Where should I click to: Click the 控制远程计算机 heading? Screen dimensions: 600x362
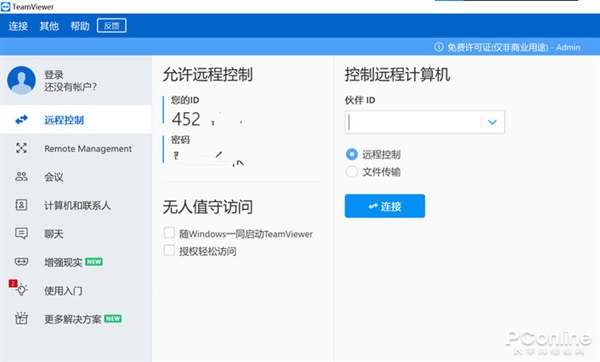tap(397, 74)
